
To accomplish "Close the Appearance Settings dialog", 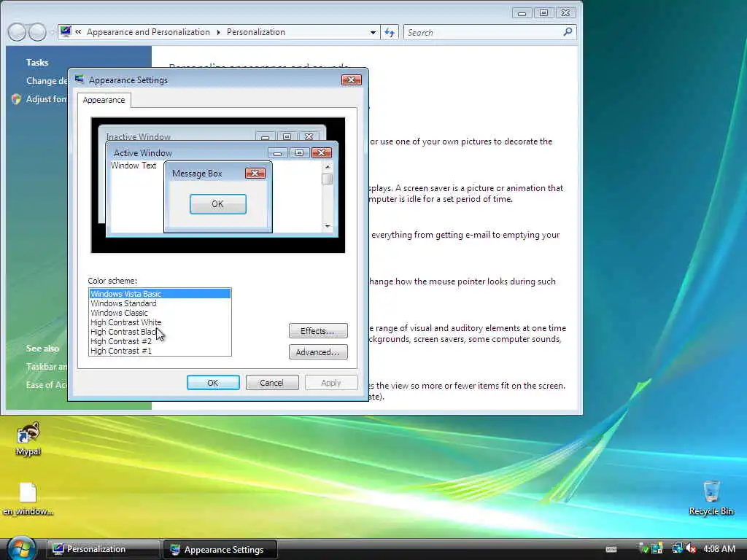I will (352, 80).
